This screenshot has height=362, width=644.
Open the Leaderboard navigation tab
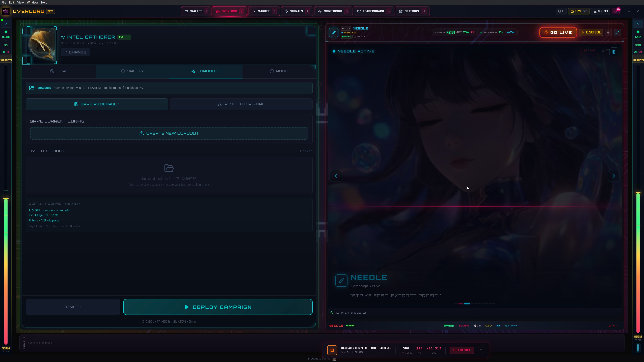[374, 11]
